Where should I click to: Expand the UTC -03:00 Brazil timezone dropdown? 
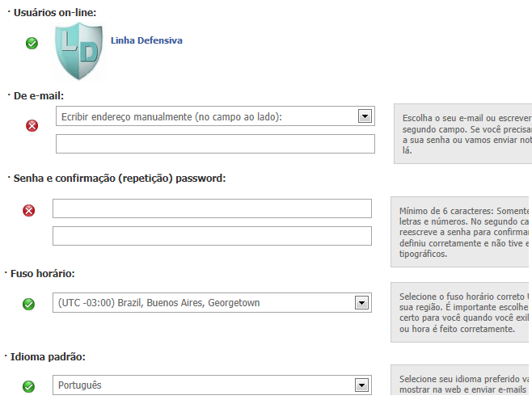[212, 303]
